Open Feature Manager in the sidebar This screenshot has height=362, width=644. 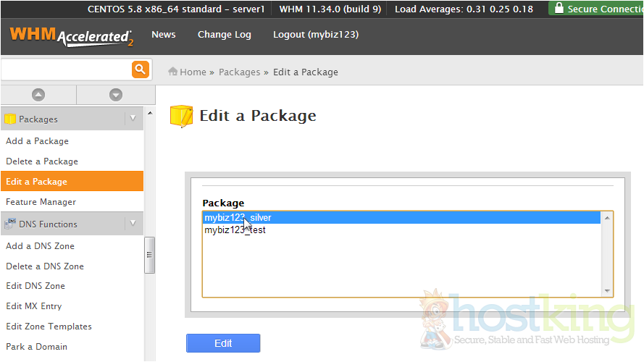(41, 202)
